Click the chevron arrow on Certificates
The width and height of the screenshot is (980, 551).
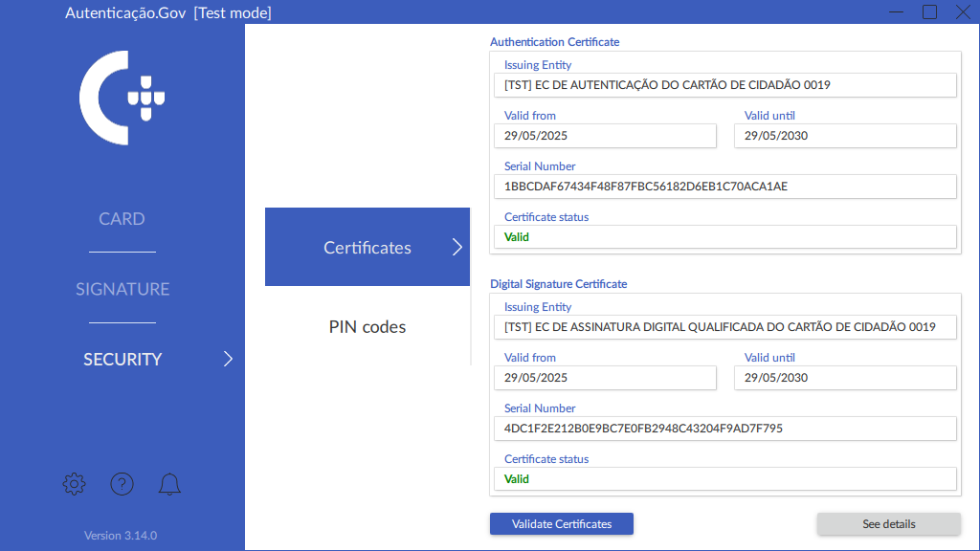(457, 248)
